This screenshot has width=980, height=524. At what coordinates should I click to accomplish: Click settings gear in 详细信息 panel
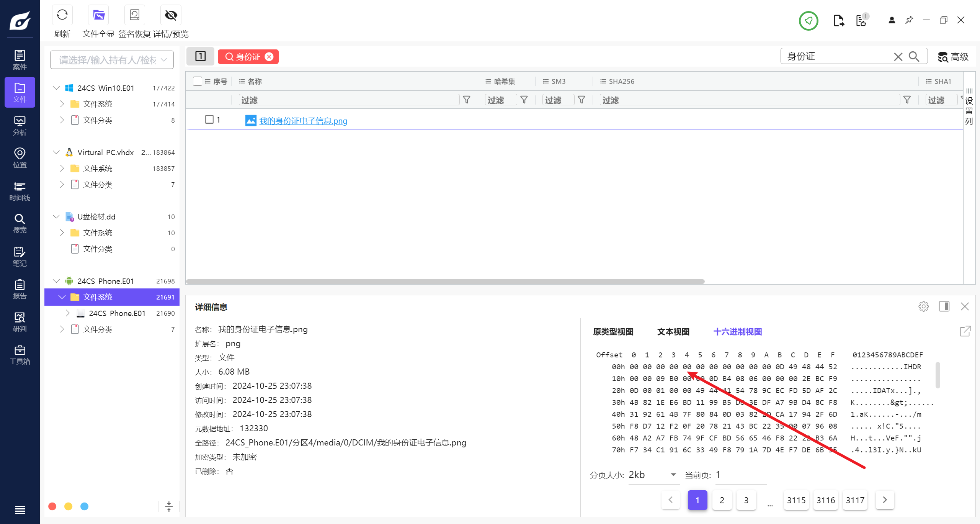click(923, 306)
